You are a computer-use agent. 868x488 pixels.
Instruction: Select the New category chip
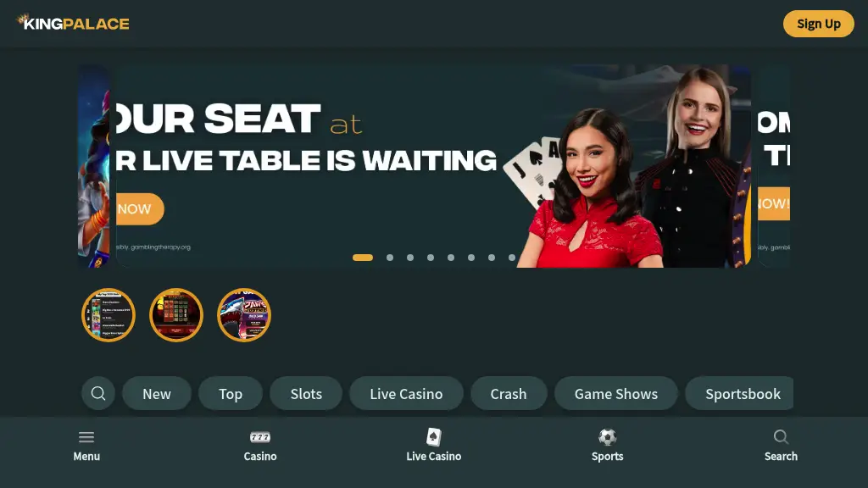tap(157, 393)
